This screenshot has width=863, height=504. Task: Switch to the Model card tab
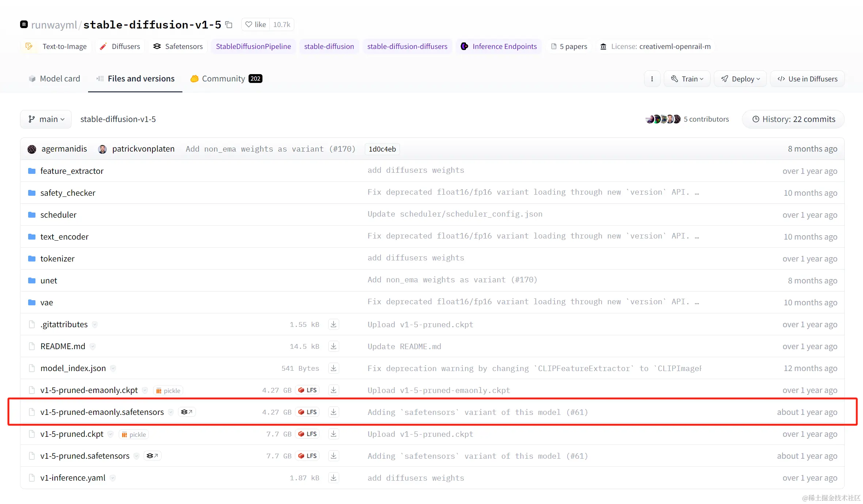coord(54,79)
